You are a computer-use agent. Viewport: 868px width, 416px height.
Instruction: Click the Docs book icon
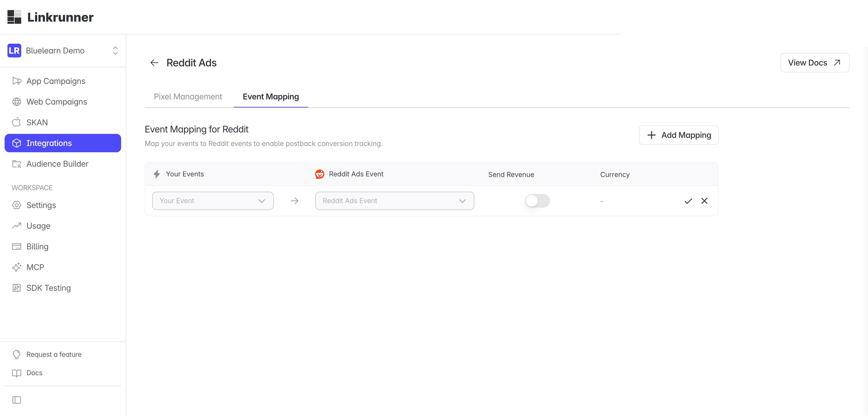tap(17, 373)
